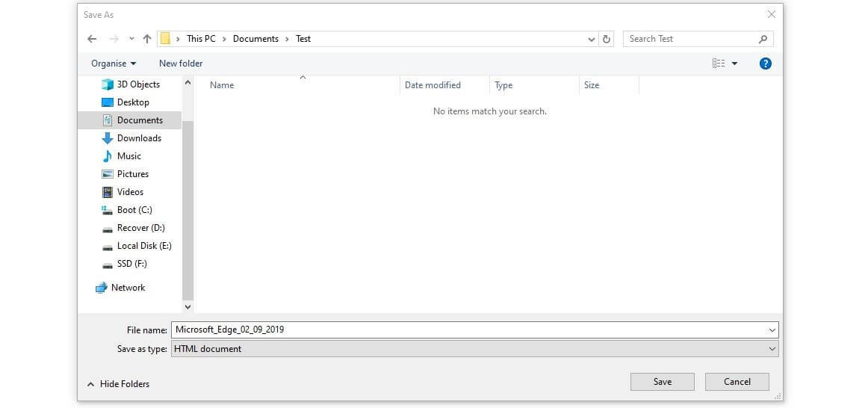Screen dimensions: 868x408
Task: Refresh the Test folder view
Action: 606,39
